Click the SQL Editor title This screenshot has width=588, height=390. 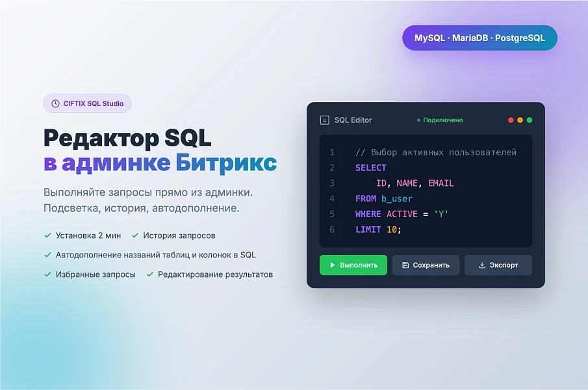point(353,120)
